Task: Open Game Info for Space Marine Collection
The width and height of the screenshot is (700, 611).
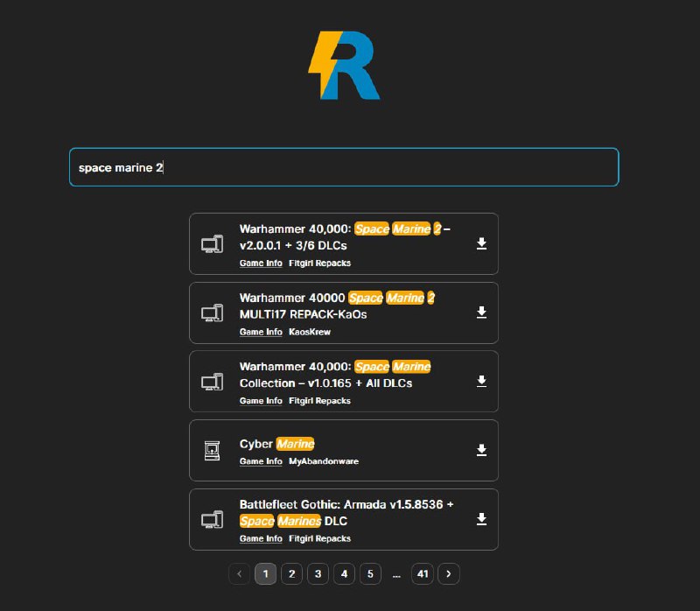Action: [x=261, y=401]
